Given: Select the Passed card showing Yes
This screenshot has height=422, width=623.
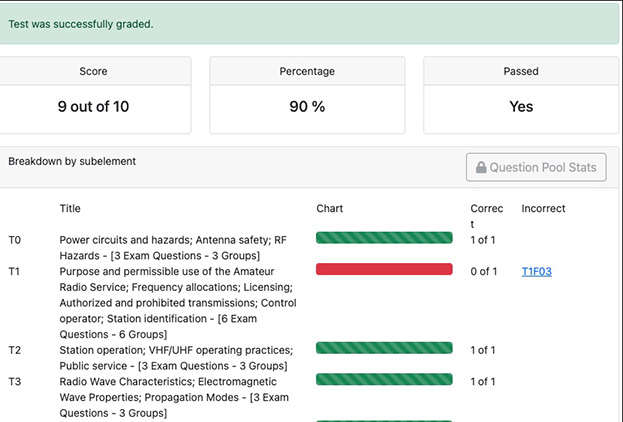Looking at the screenshot, I should (x=521, y=95).
